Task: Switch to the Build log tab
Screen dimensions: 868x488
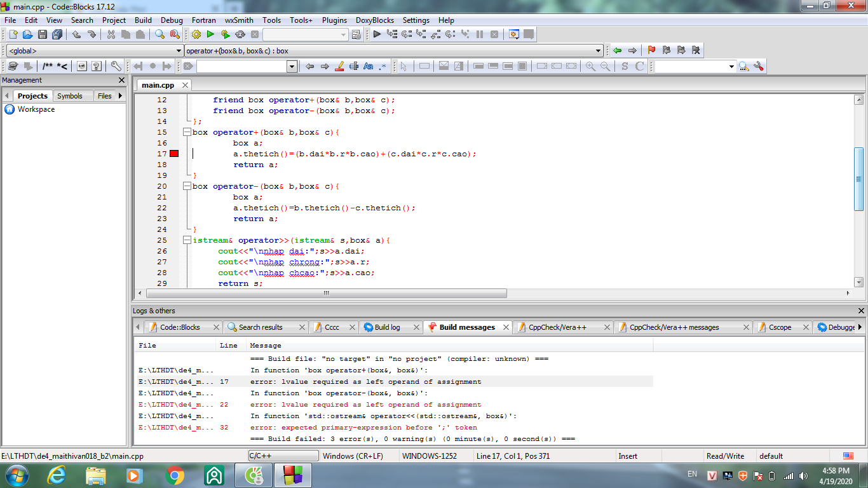Action: [x=387, y=327]
